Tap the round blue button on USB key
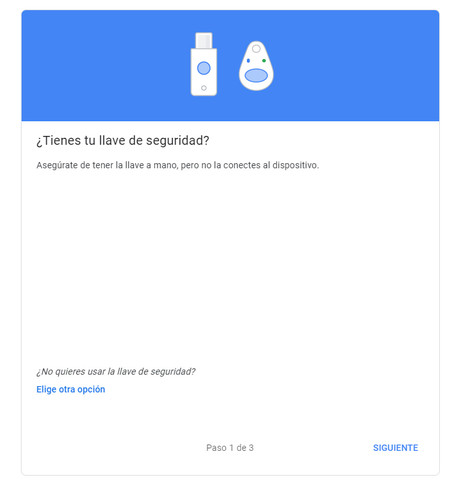 (x=204, y=68)
